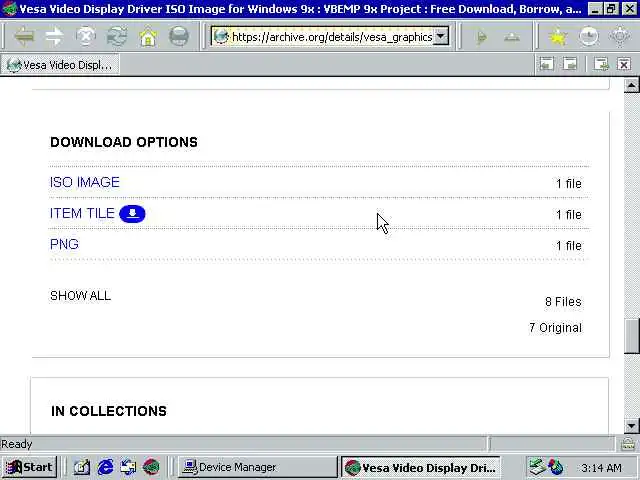
Task: Click the scrollbar down arrow
Action: click(x=631, y=426)
